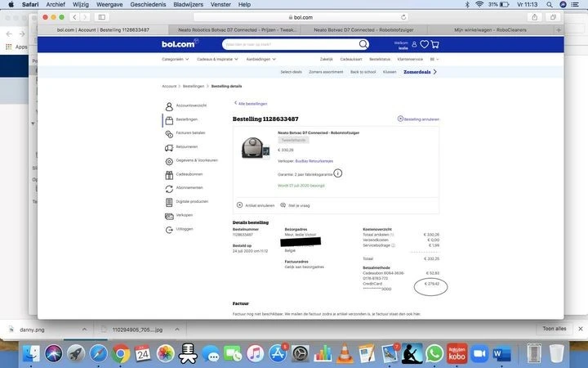Open seller BuyBay Retourkansjes link
The height and width of the screenshot is (368, 588).
[x=314, y=161]
